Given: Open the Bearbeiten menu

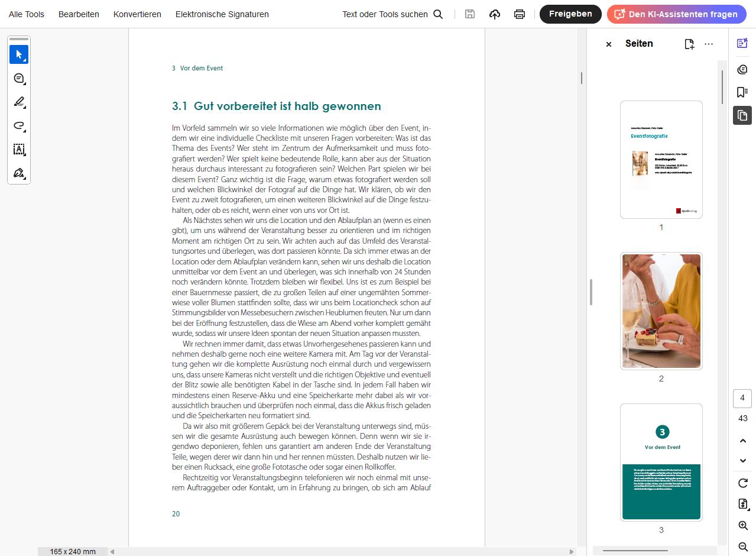Looking at the screenshot, I should (79, 14).
